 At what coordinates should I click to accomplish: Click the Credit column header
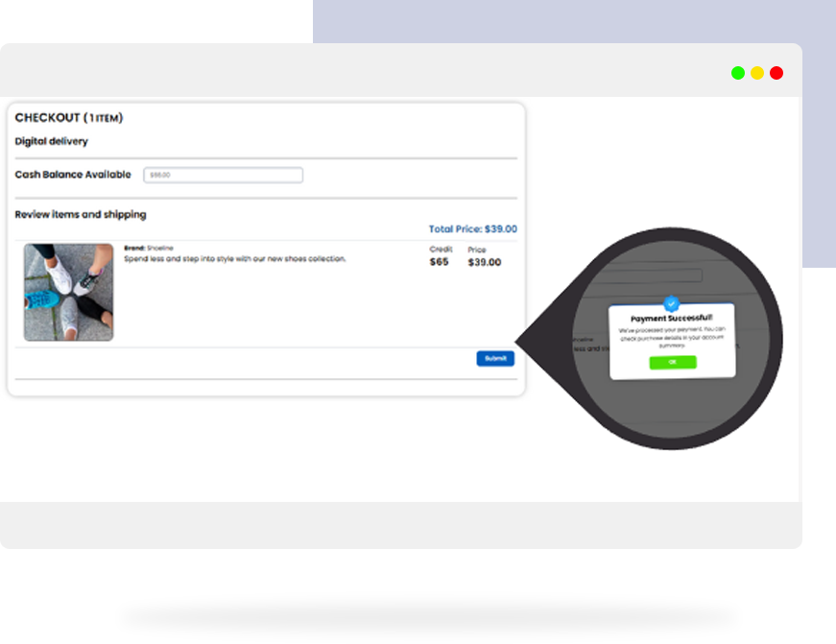(441, 250)
